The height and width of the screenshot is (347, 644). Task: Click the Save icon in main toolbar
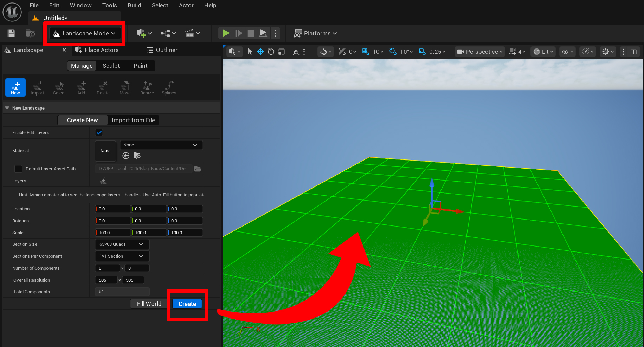pos(11,33)
